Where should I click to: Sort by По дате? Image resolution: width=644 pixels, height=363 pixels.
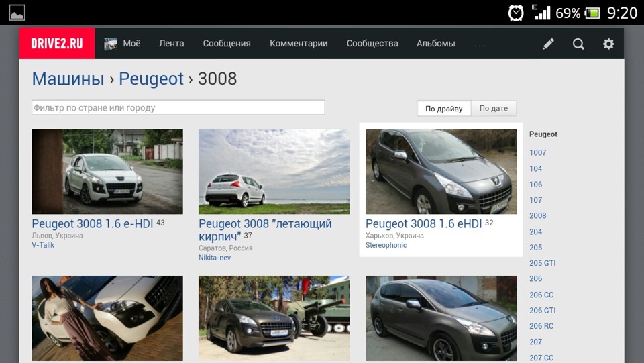click(494, 109)
